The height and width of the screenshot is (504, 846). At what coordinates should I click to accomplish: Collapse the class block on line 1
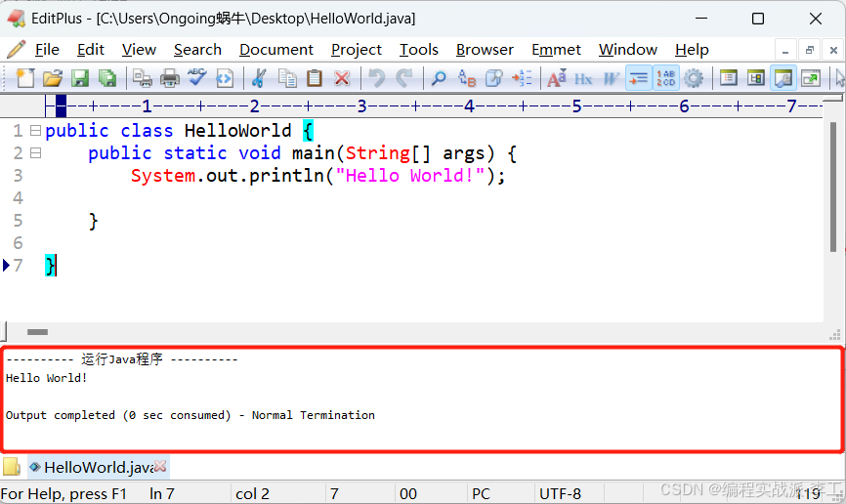pos(35,131)
